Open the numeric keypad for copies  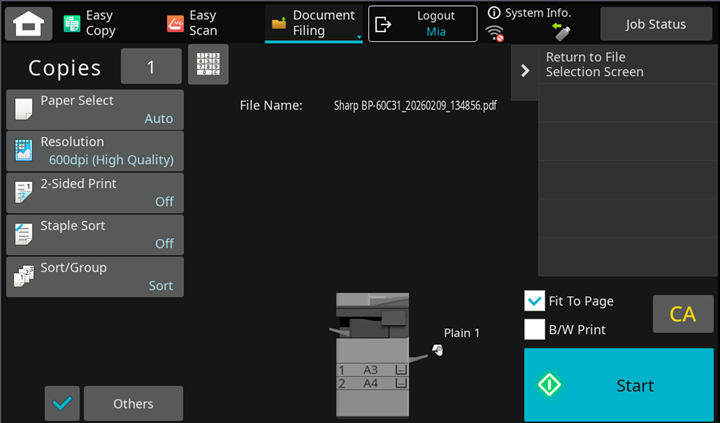pos(208,65)
